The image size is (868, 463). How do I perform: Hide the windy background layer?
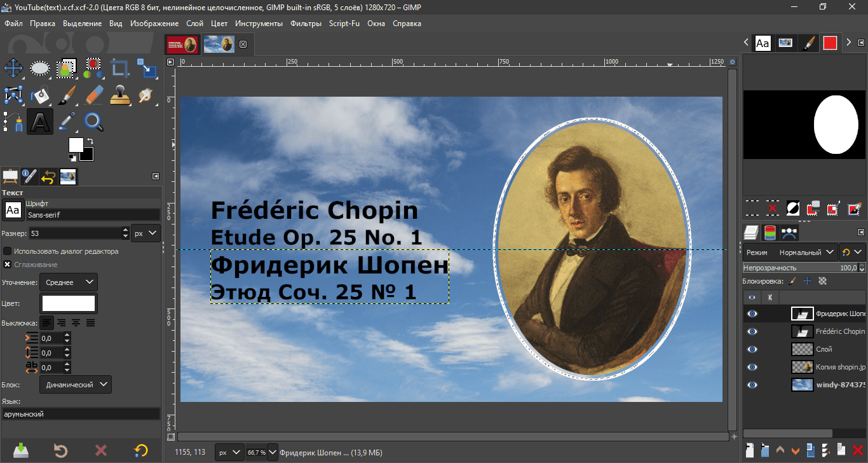click(752, 385)
